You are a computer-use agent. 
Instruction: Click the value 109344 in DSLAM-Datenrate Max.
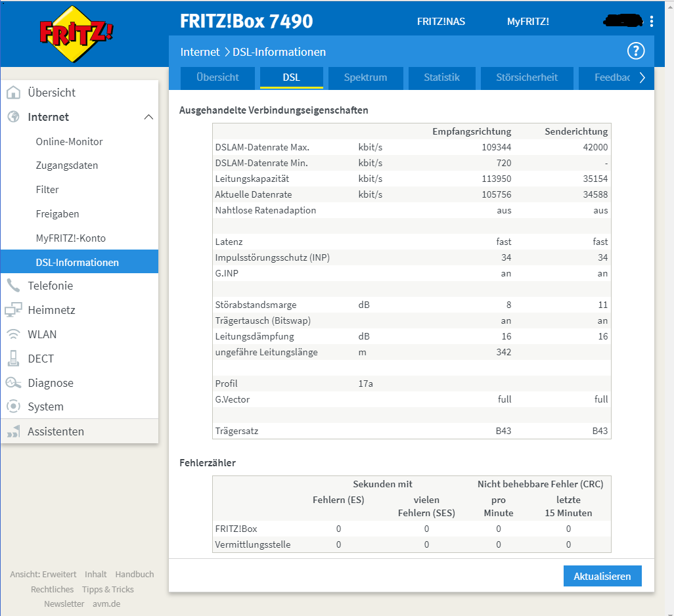[x=497, y=147]
